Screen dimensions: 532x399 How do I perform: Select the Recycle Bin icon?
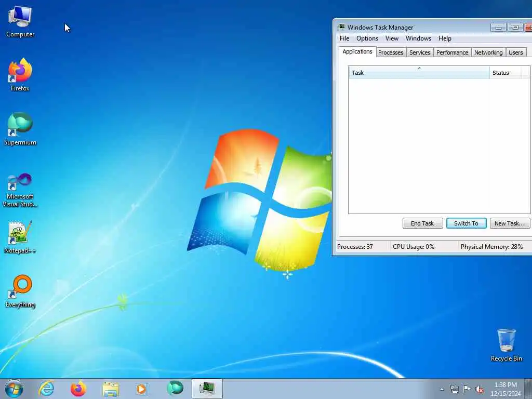tap(506, 345)
